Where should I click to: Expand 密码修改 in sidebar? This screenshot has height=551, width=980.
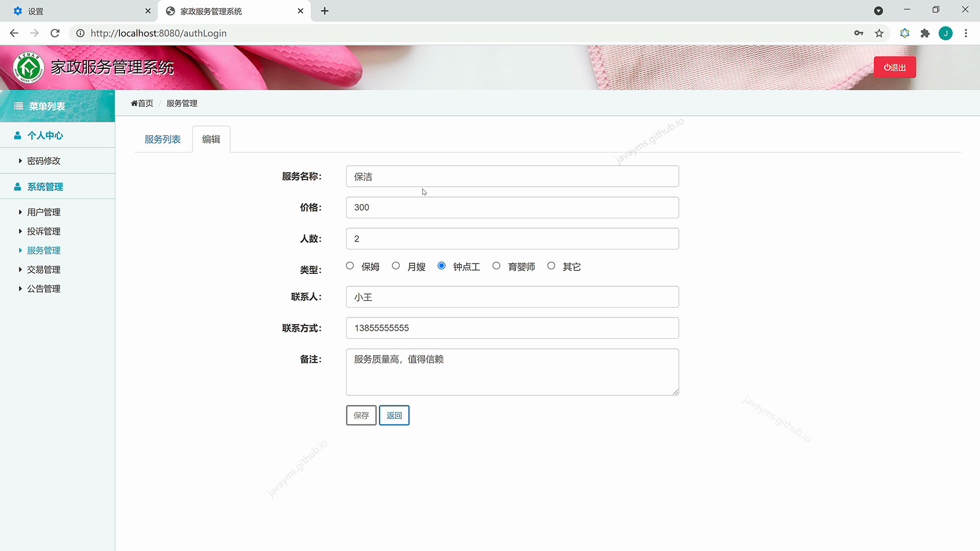coord(43,161)
